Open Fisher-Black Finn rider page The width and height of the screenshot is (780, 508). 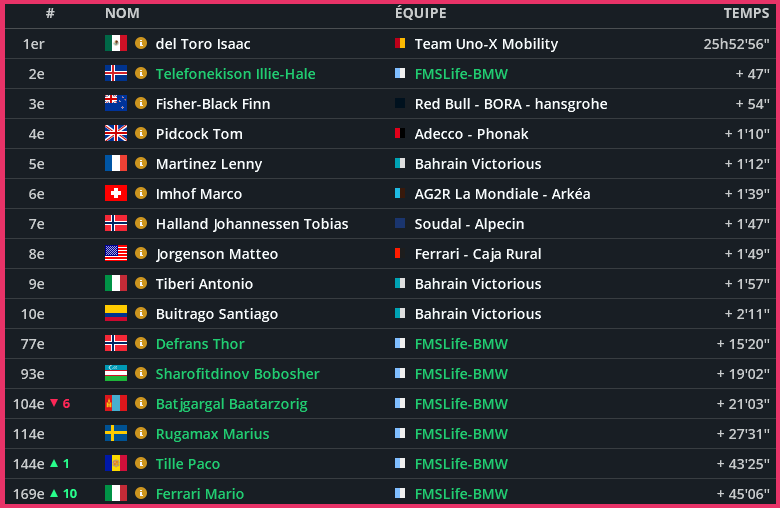(213, 104)
